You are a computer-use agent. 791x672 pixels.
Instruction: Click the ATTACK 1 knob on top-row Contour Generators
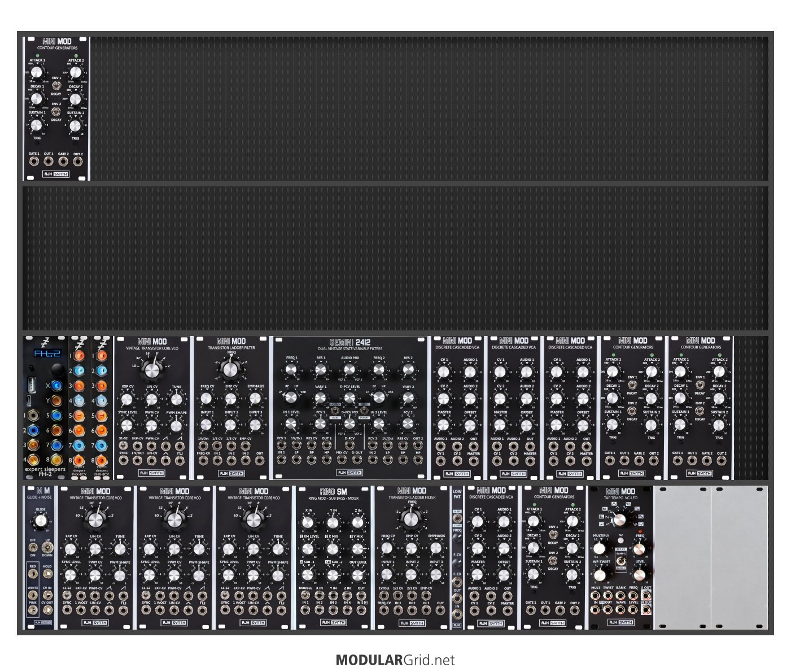coord(37,72)
